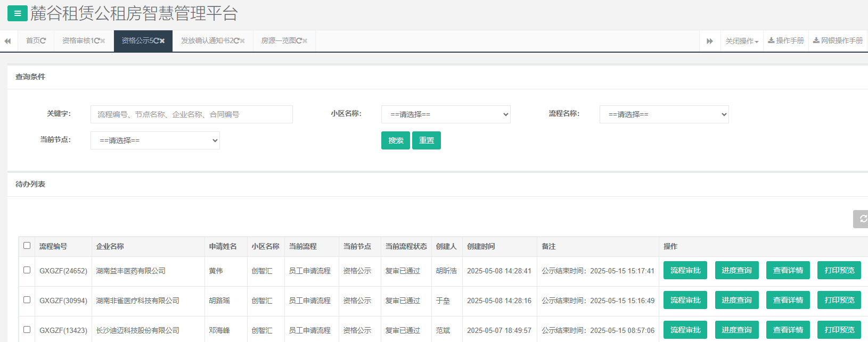Open the 关闭操作 dropdown menu
This screenshot has height=342, width=868.
[x=741, y=41]
